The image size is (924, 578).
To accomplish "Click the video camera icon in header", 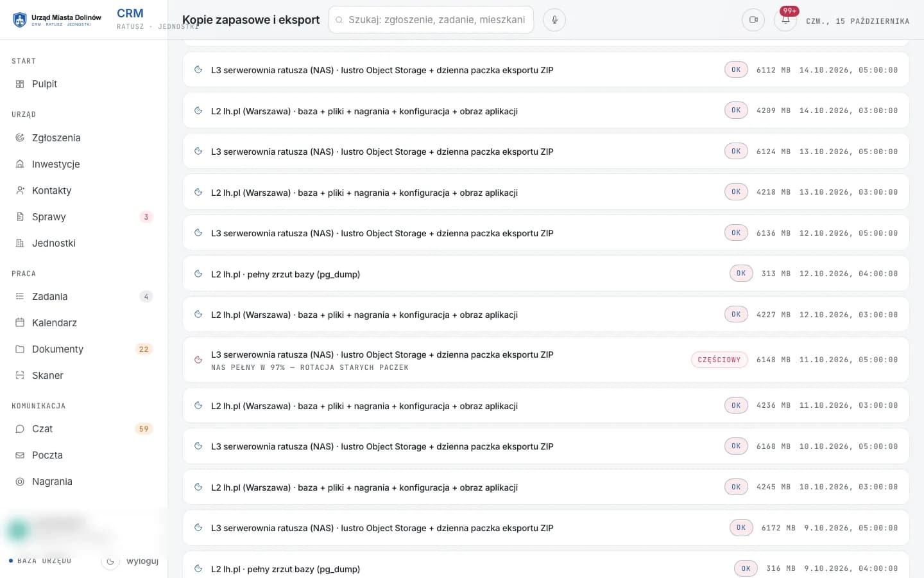I will tap(753, 20).
